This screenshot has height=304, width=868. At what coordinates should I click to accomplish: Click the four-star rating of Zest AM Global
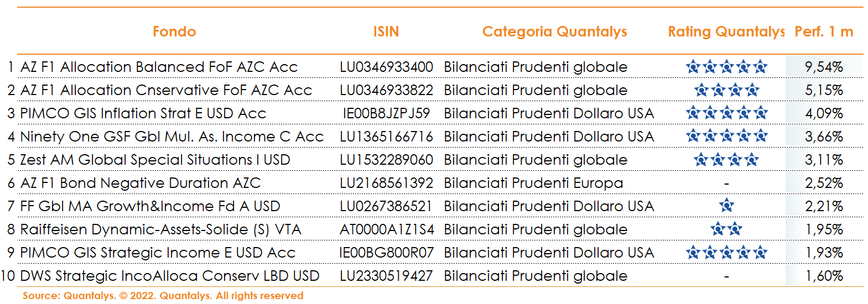[726, 160]
